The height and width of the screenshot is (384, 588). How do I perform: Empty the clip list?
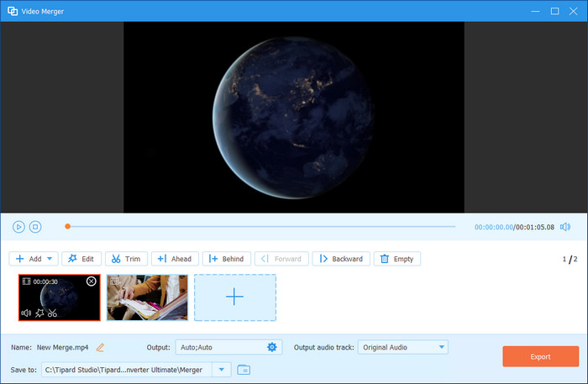397,259
